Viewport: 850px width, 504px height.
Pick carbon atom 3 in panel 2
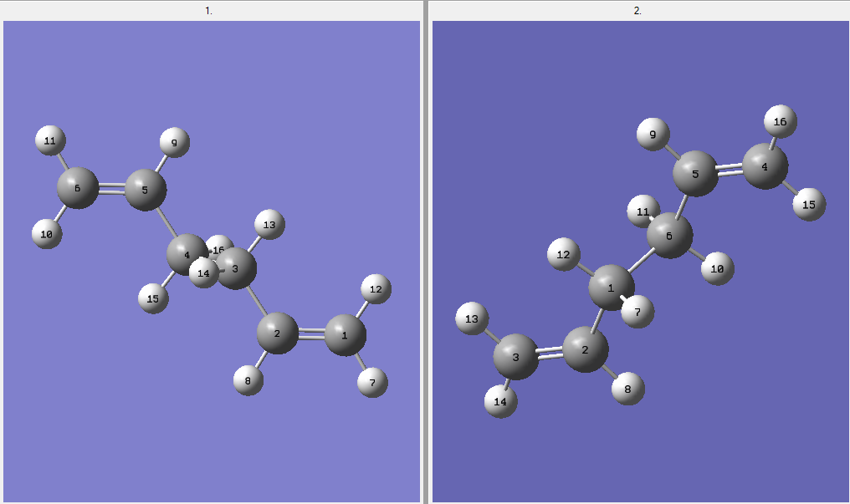[516, 357]
